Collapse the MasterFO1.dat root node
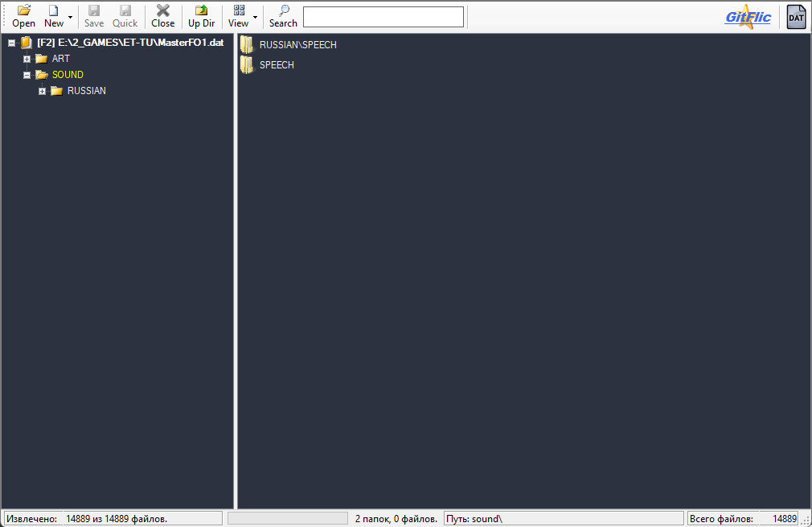 [11, 43]
